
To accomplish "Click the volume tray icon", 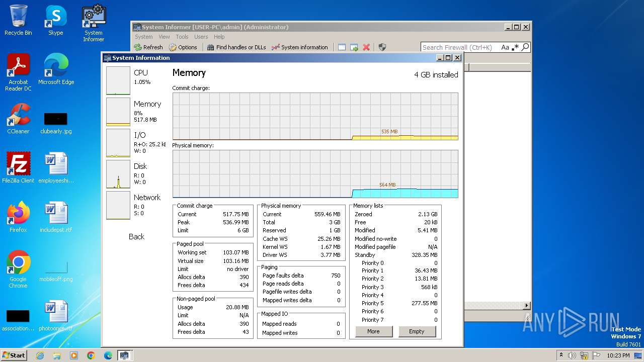I will tap(572, 355).
